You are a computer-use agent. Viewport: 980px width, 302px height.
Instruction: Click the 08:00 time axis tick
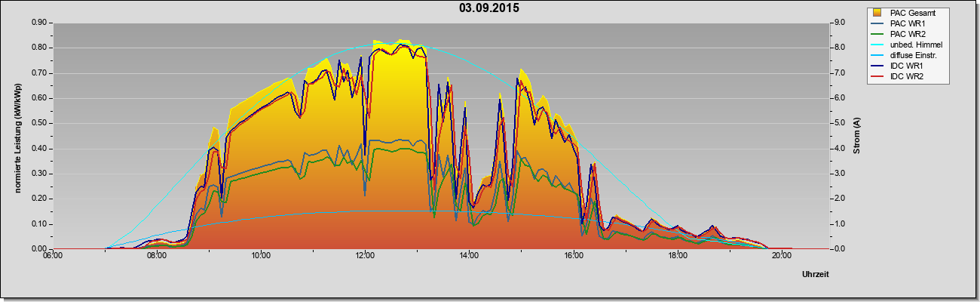pos(156,255)
